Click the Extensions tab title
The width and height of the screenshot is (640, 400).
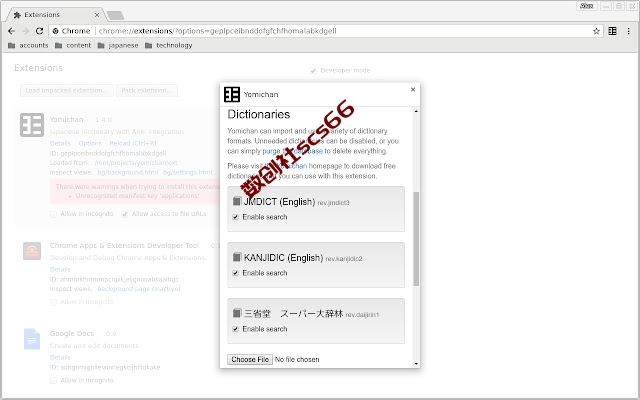42,15
